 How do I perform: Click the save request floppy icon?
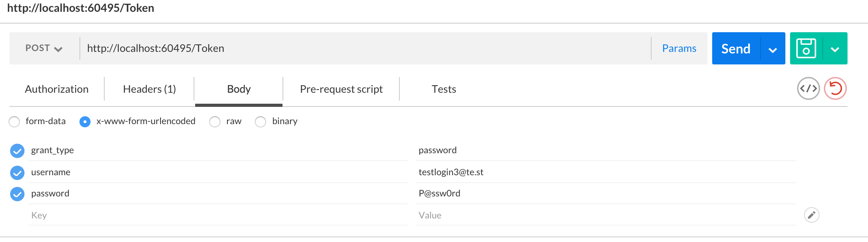point(806,48)
